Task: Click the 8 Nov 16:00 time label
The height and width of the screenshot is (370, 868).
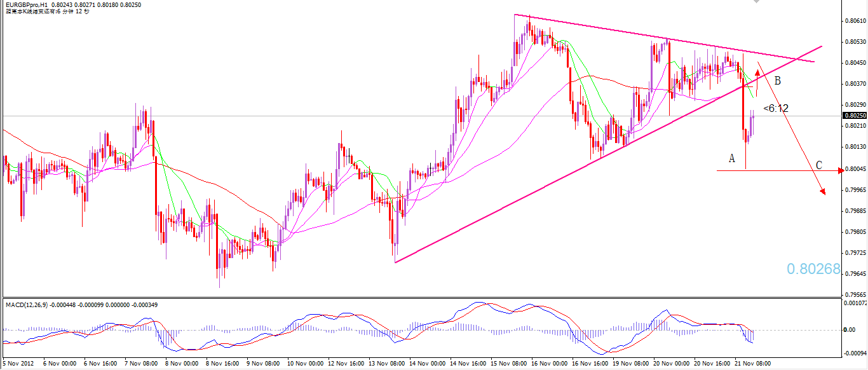Action: coord(222,364)
